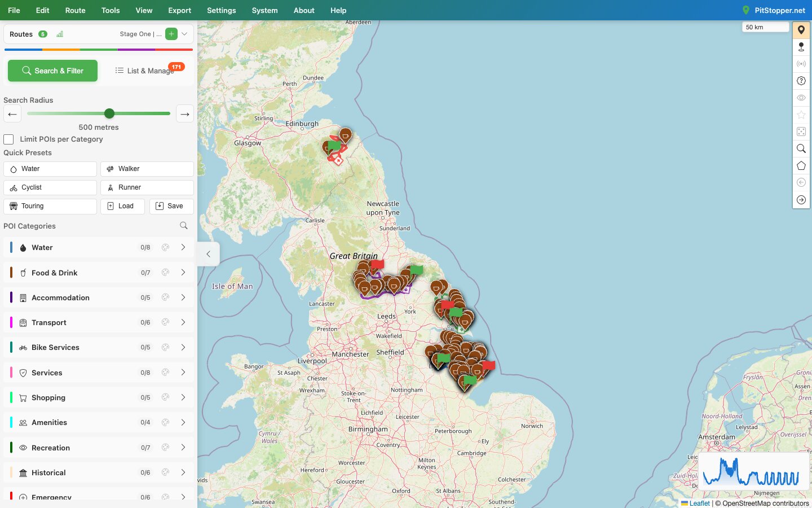The image size is (812, 508).
Task: Apply the Runner quick preset
Action: click(x=147, y=187)
